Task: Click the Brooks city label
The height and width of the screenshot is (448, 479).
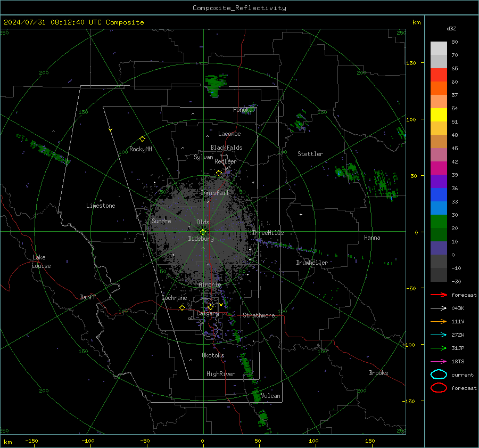Action: pyautogui.click(x=378, y=373)
